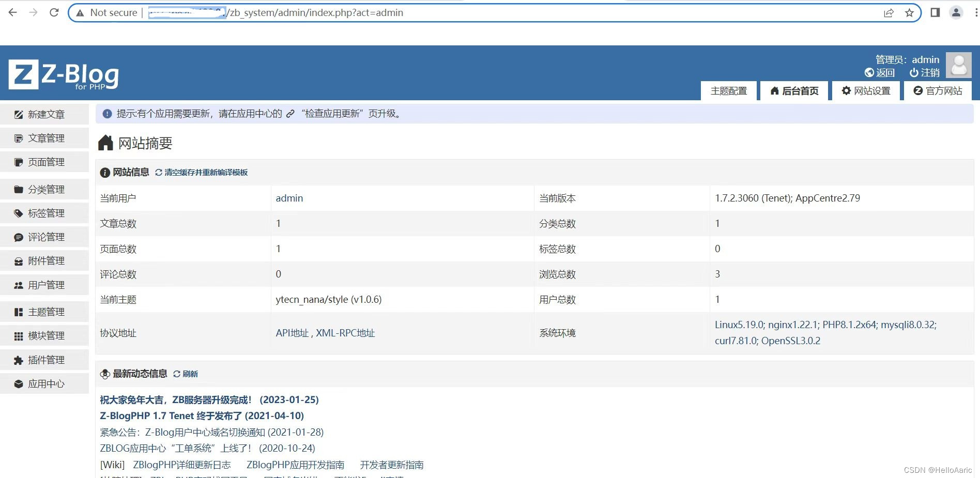Screen dimensions: 980x478
Task: Open 应用中心 app center
Action: coord(45,383)
